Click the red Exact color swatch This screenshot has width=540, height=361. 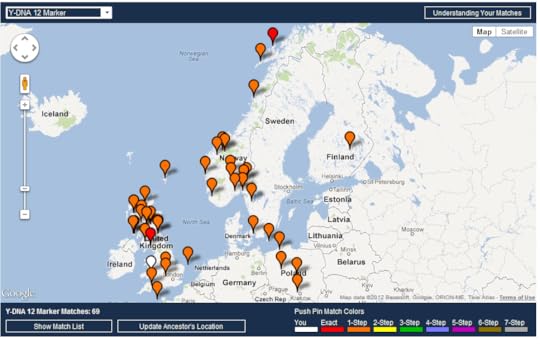pyautogui.click(x=332, y=330)
